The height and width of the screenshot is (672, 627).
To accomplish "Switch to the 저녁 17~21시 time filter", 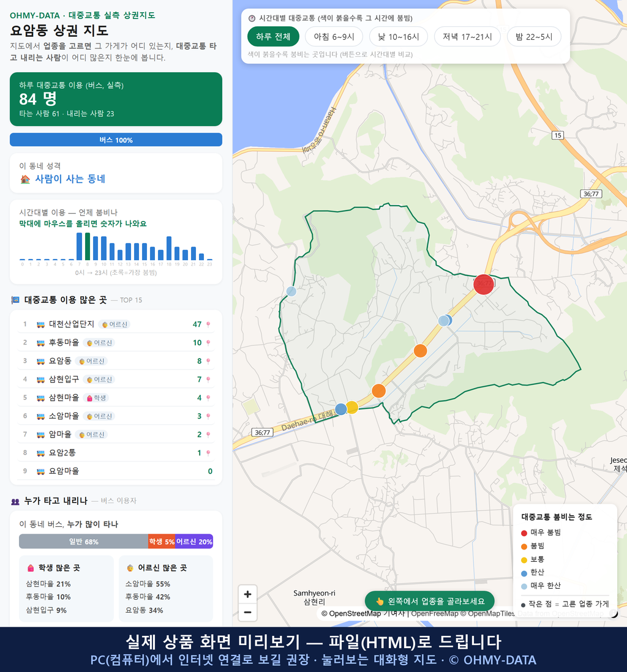I will (x=467, y=37).
